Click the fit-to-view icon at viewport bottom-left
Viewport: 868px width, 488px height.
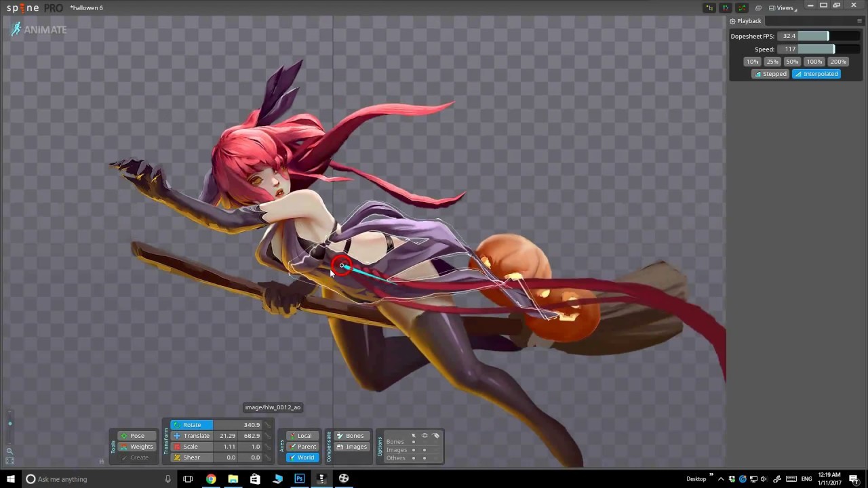pos(9,461)
